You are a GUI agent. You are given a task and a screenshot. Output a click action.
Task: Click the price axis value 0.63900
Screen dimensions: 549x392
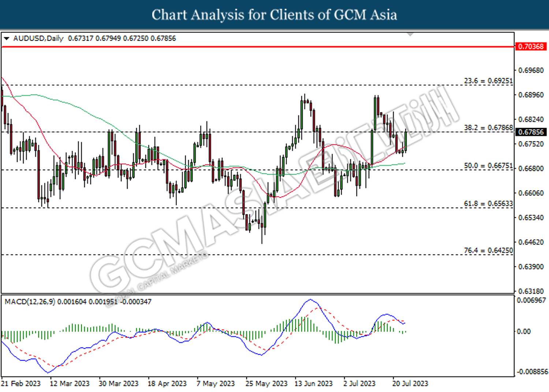531,266
